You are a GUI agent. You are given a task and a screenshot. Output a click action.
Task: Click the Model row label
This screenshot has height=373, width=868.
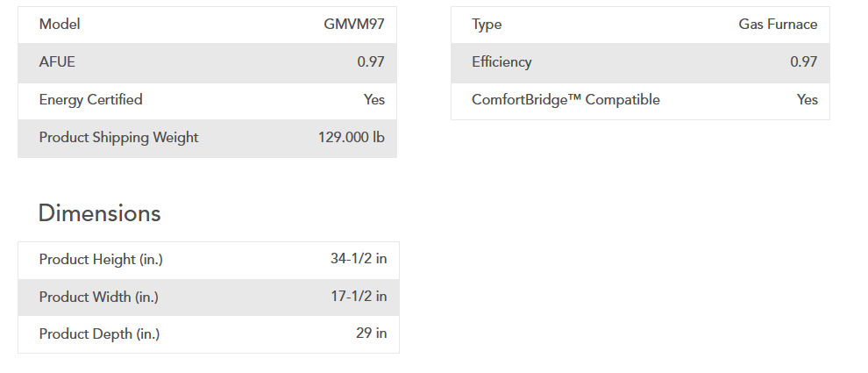(60, 25)
